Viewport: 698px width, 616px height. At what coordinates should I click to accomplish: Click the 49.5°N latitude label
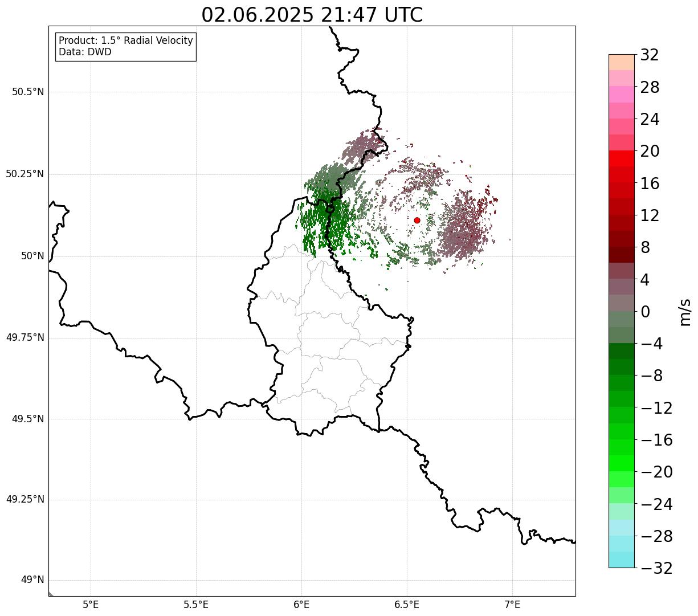coord(28,419)
